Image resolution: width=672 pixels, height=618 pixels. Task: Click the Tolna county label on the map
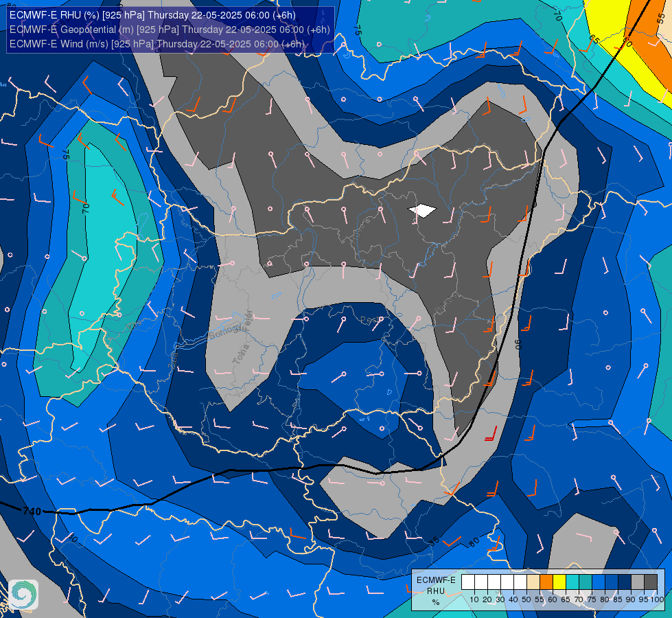241,354
